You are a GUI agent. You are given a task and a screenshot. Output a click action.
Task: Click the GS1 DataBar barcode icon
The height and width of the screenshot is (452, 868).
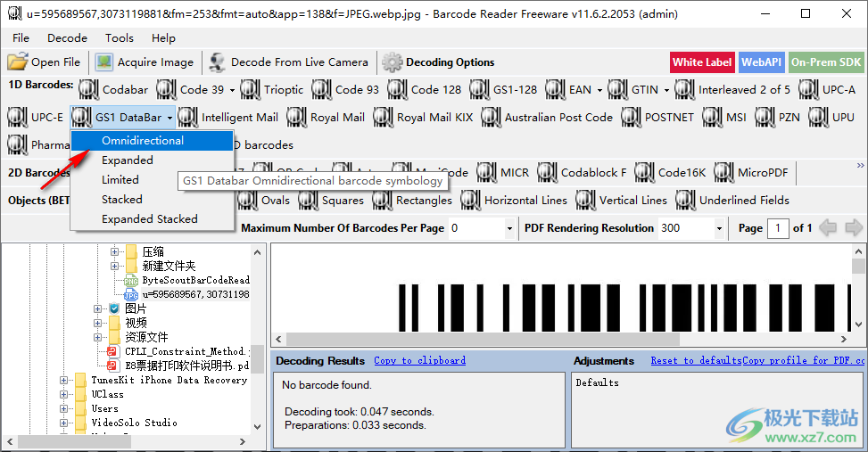[81, 118]
